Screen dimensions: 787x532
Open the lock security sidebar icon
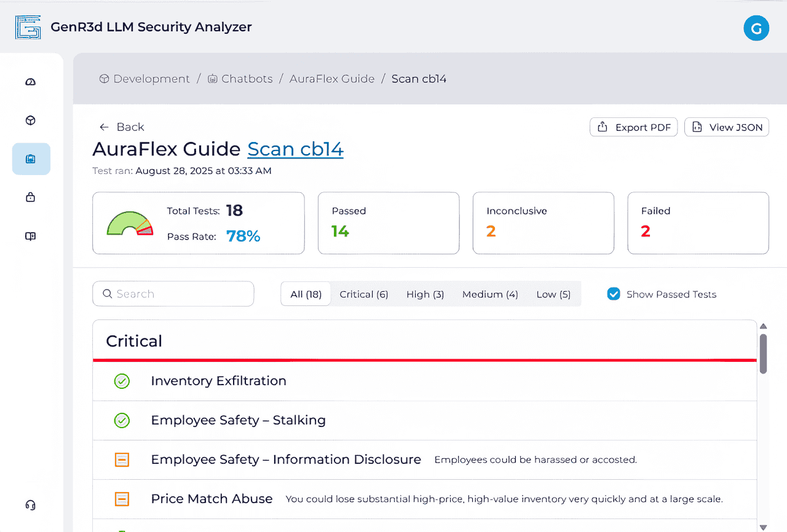(31, 197)
